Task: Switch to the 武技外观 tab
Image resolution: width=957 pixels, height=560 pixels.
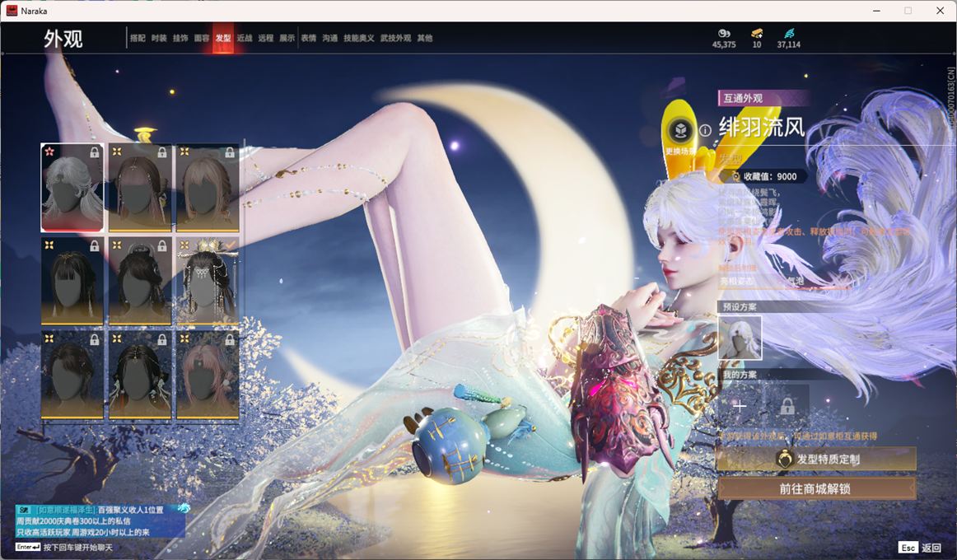Action: (395, 38)
